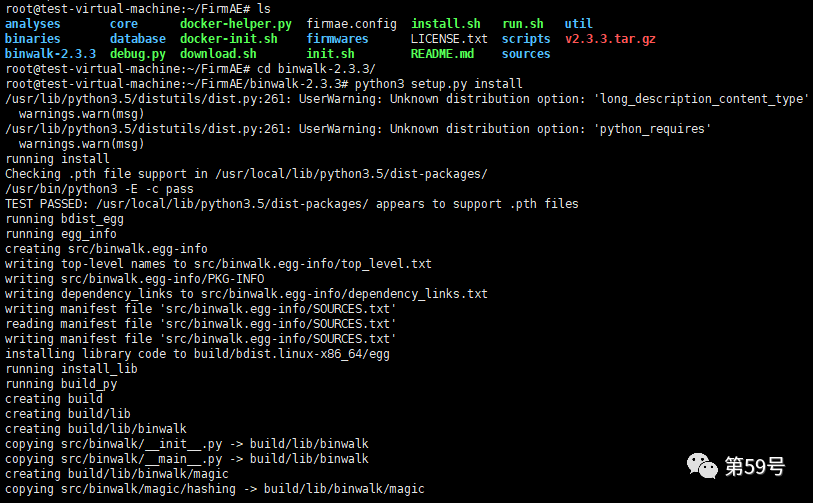This screenshot has height=503, width=813.
Task: Click the 第59号 watermark text
Action: (x=754, y=466)
